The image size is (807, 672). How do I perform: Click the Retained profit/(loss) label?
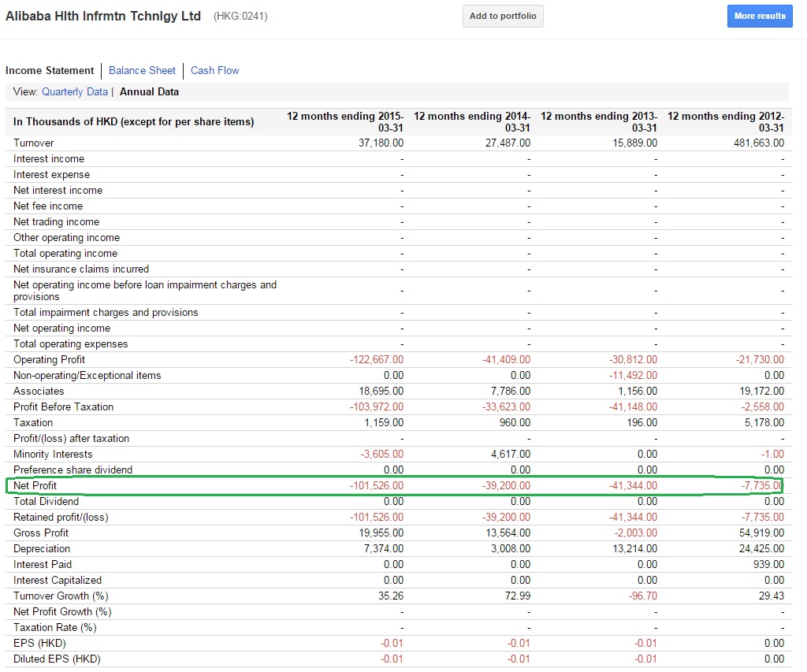point(61,517)
